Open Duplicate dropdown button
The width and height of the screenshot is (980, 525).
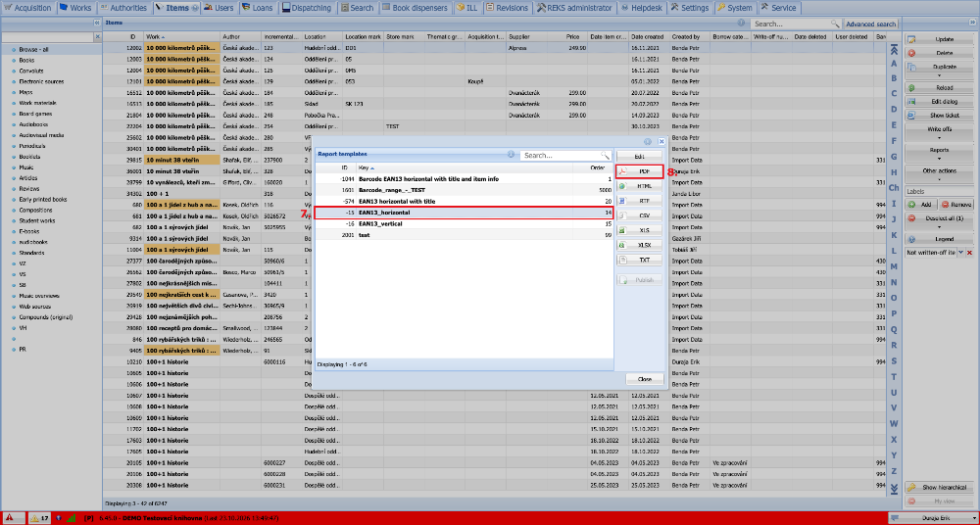click(x=940, y=69)
